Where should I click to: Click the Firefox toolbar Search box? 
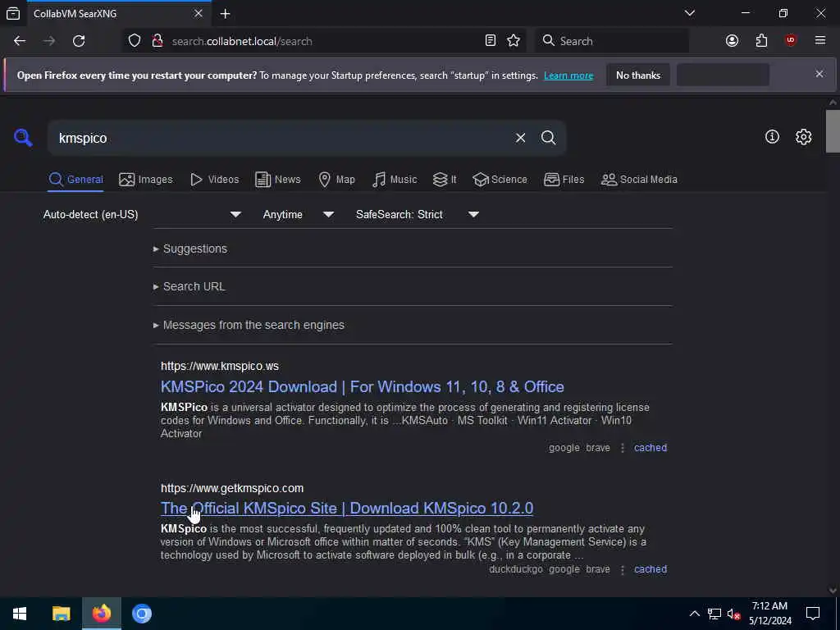(611, 41)
